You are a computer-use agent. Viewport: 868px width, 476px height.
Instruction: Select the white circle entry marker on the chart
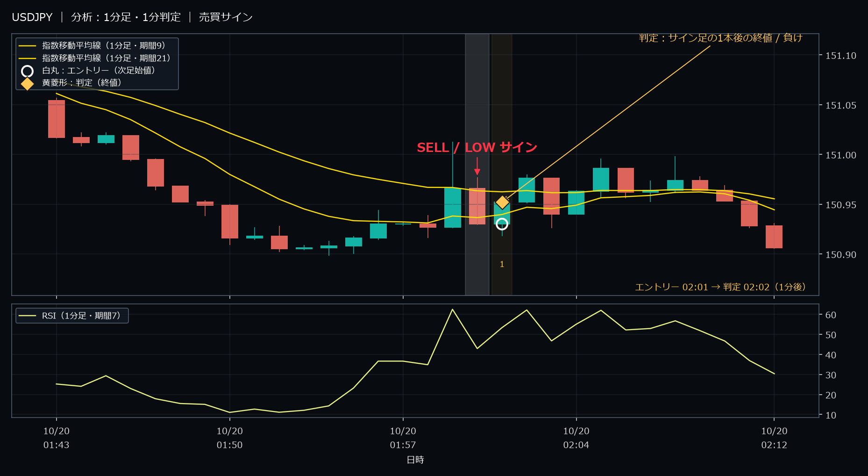pos(502,224)
